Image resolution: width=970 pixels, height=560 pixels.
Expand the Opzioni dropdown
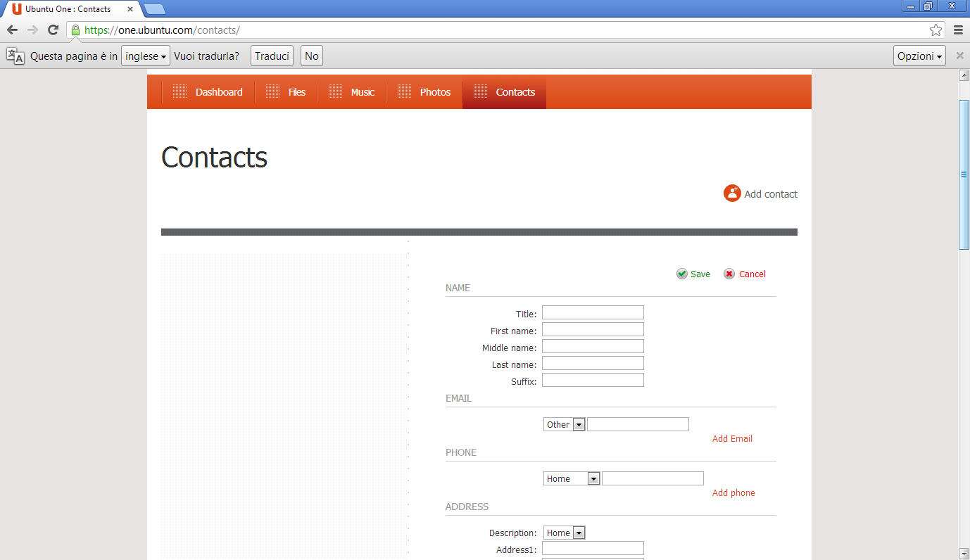click(919, 56)
